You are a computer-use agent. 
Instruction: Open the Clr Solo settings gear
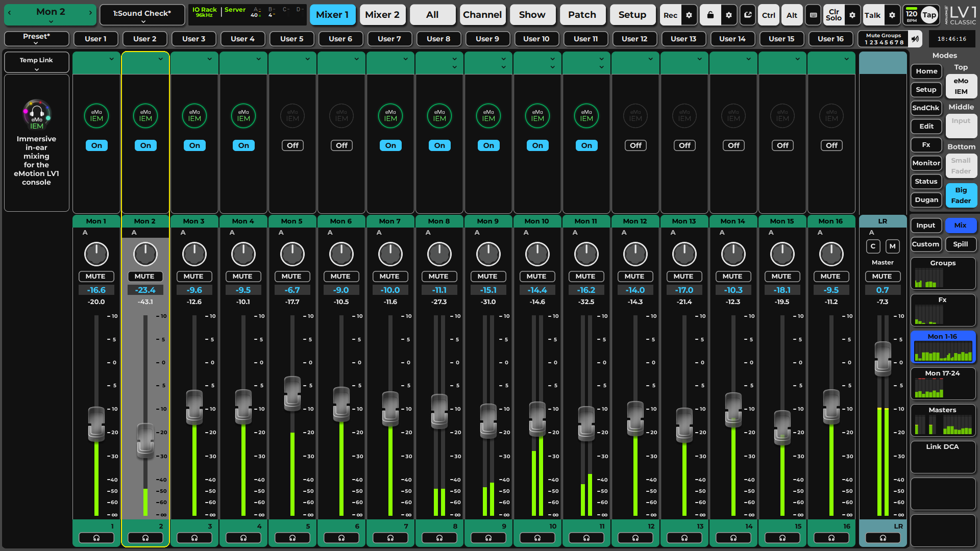point(852,15)
